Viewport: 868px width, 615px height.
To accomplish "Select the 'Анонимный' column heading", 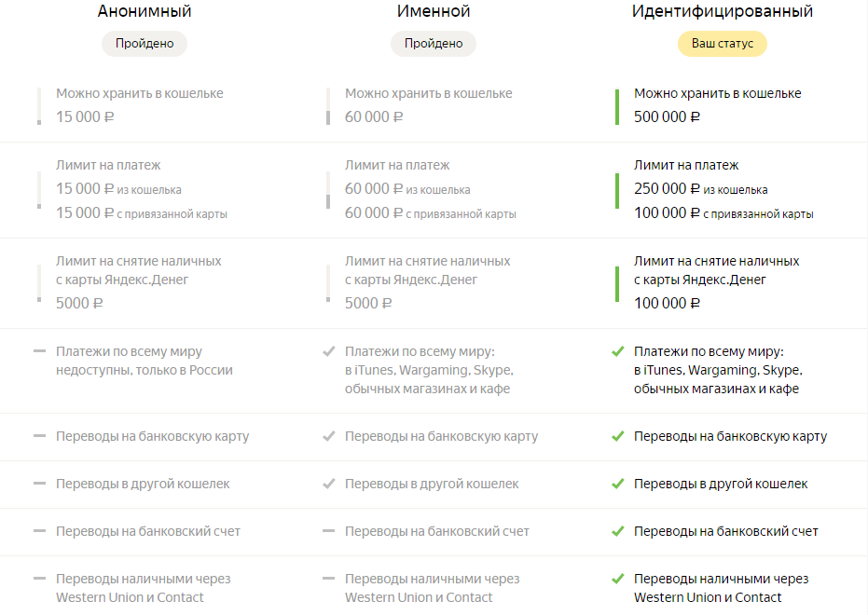I will 145,11.
